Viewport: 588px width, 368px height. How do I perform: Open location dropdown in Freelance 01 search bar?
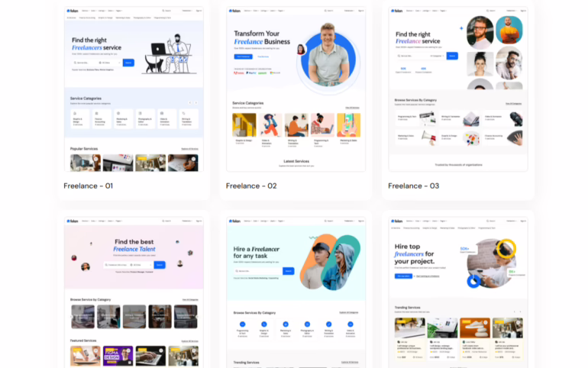(x=109, y=63)
